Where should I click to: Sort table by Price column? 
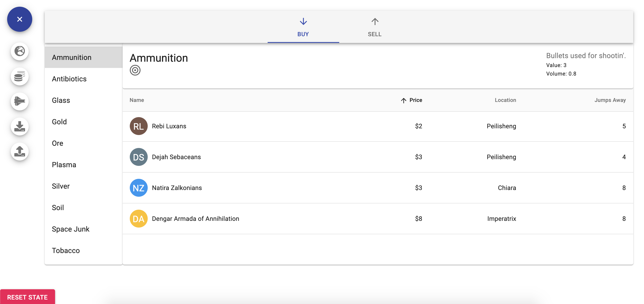click(x=415, y=100)
